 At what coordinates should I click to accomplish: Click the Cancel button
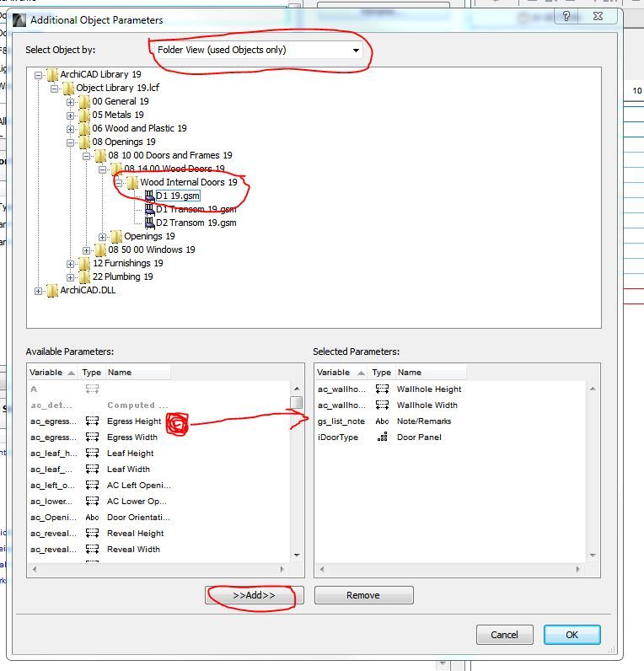(505, 635)
